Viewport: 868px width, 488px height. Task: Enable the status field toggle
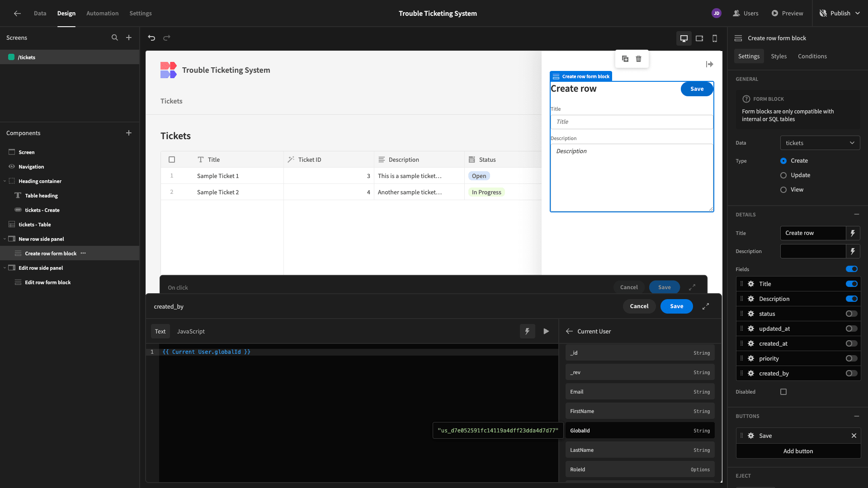[x=852, y=314]
